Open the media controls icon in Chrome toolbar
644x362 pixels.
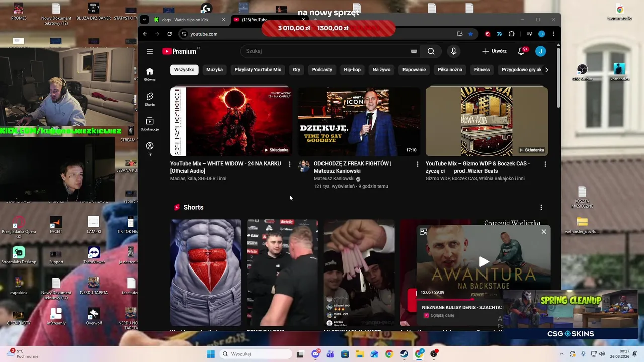point(529,34)
